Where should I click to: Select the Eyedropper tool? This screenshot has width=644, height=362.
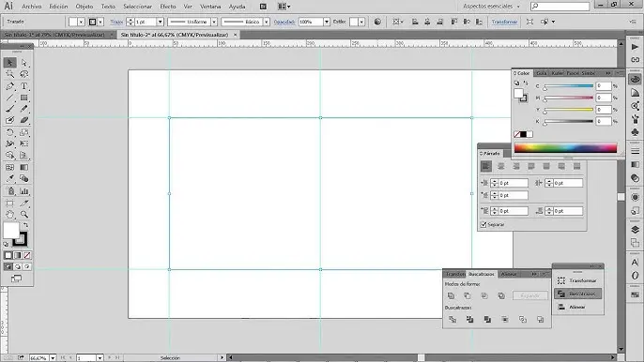pos(9,178)
